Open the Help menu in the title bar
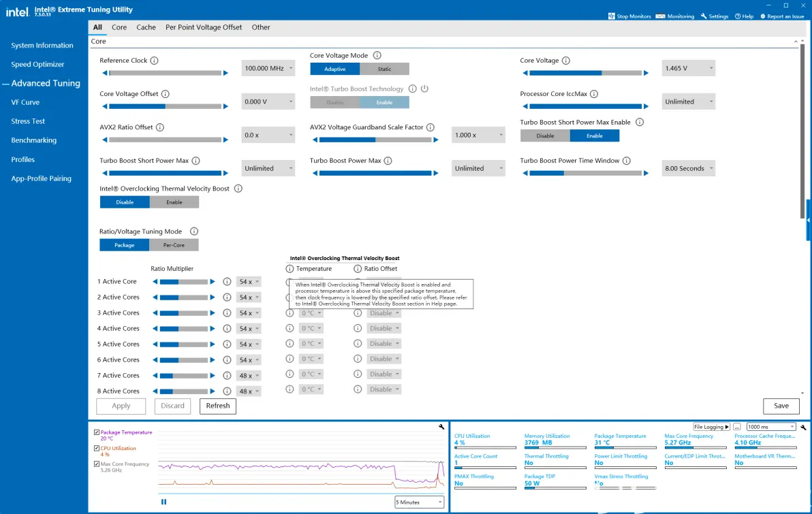The height and width of the screenshot is (514, 812). tap(744, 16)
